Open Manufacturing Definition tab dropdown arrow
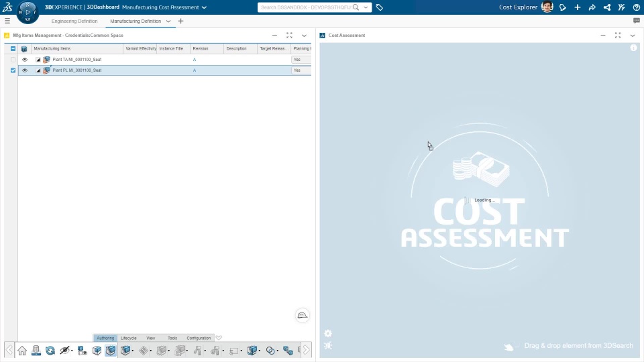644x362 pixels. tap(168, 21)
